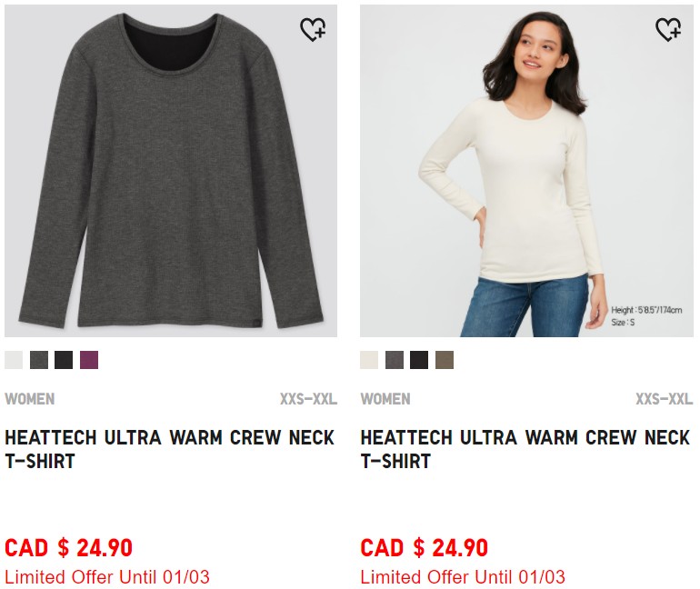700x589 pixels.
Task: Click the left product's CAD $24.90 price
Action: pos(69,548)
